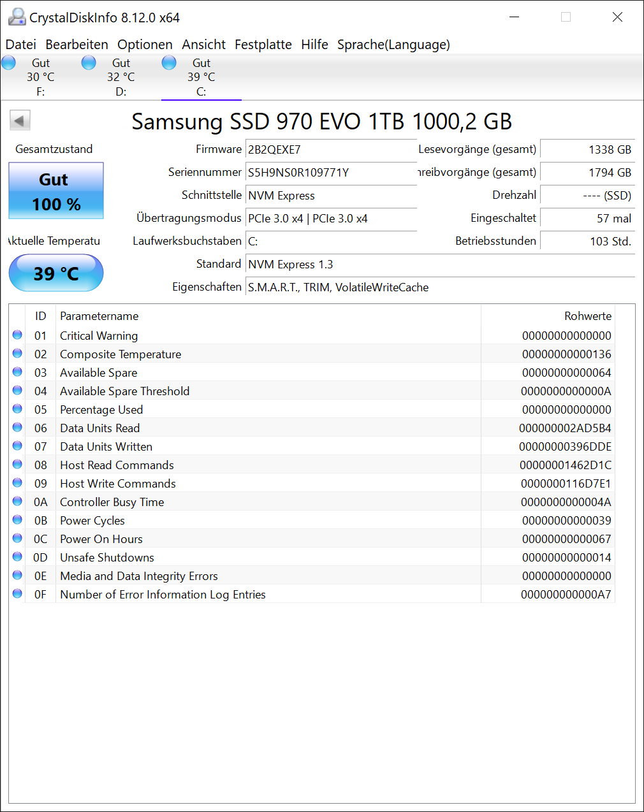Click raw value 00000000000136
The image size is (644, 812).
(x=566, y=354)
